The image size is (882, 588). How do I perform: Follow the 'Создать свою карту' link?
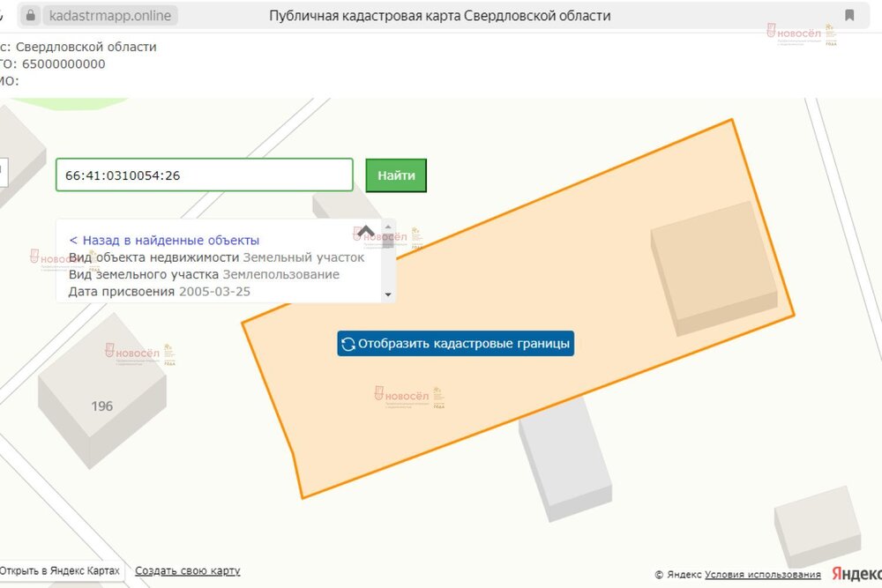(186, 570)
